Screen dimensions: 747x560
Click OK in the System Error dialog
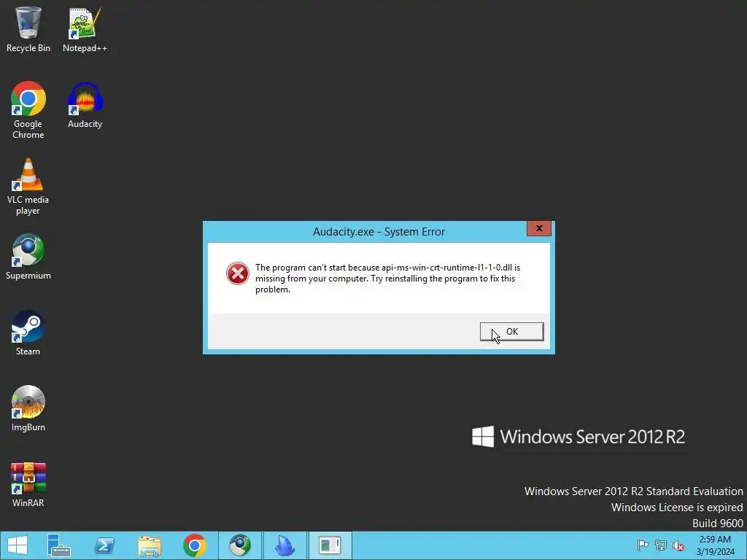(x=511, y=332)
